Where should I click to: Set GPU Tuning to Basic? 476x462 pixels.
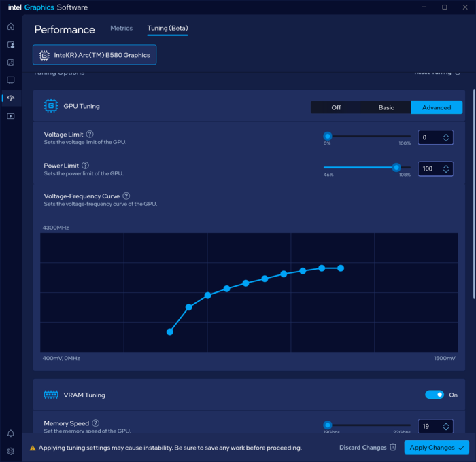click(x=386, y=107)
